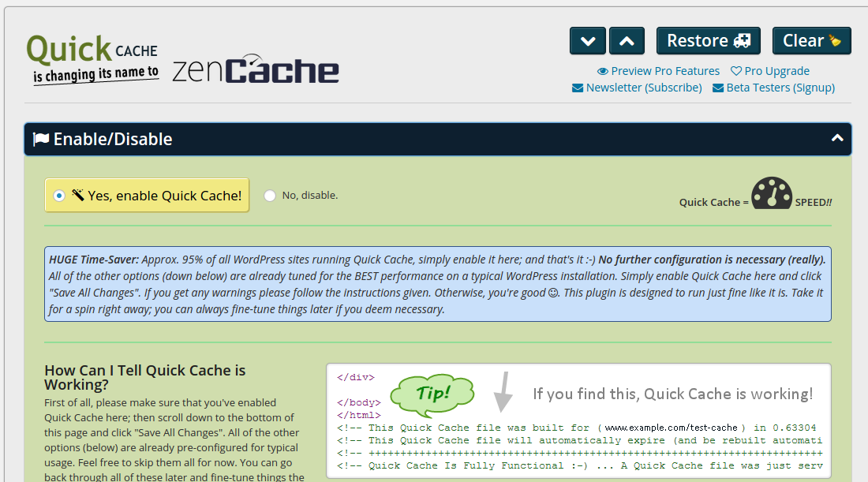Select the 'No, disable.' radio option
The height and width of the screenshot is (482, 868).
pos(270,196)
